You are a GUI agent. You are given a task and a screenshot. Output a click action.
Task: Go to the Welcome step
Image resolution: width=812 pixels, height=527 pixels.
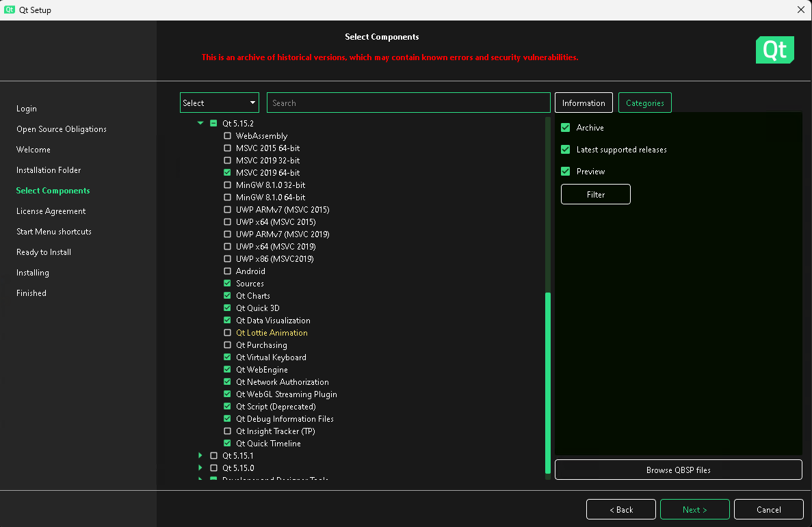click(33, 150)
